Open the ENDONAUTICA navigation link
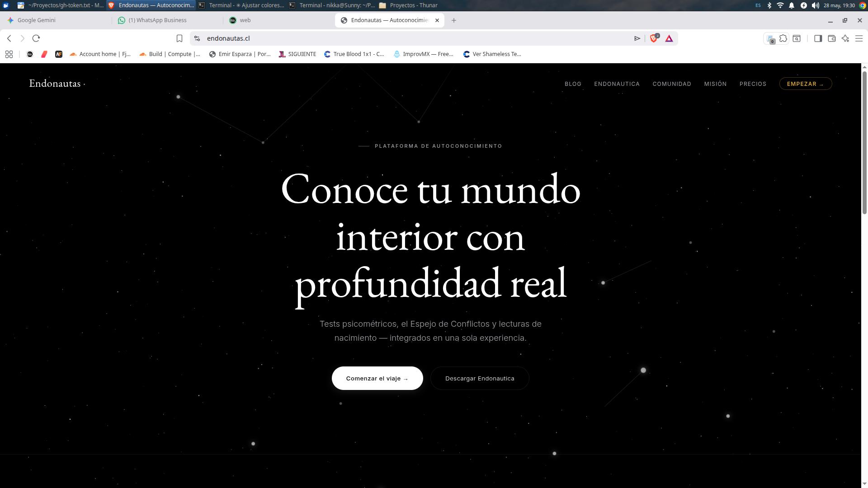Image resolution: width=868 pixels, height=488 pixels. 617,84
